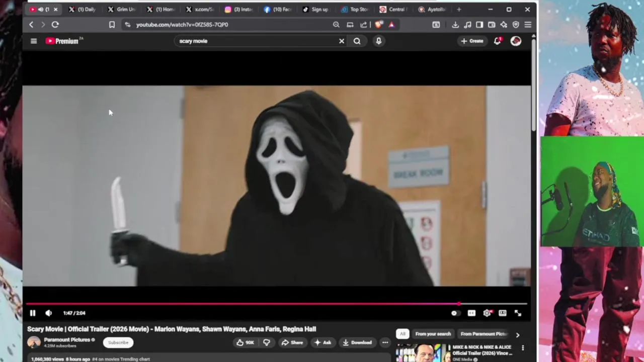Open browser downloads icon
The image size is (644, 362).
click(x=455, y=25)
